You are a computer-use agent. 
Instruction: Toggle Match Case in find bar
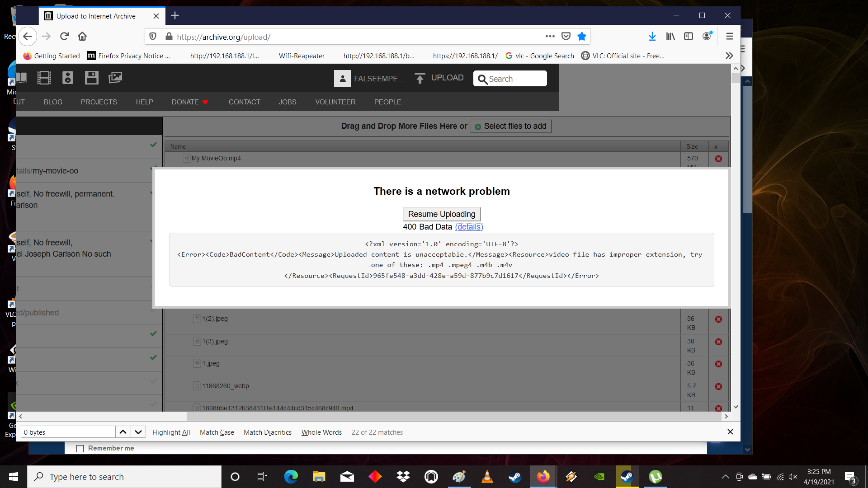[217, 432]
